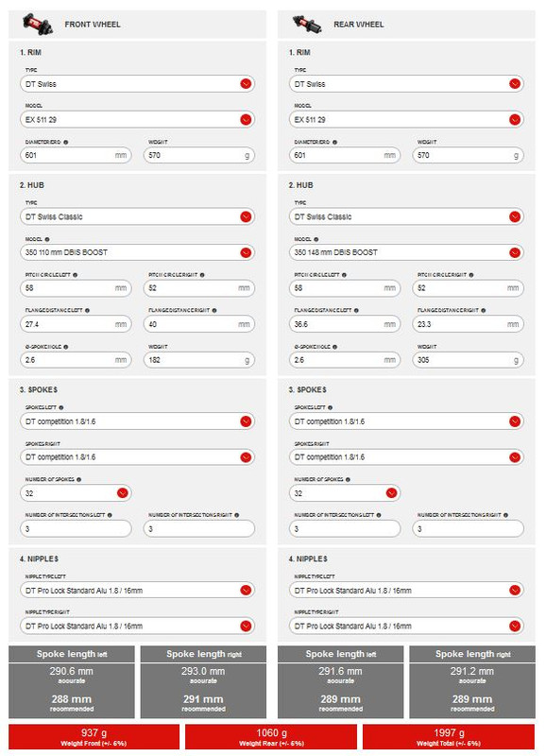
Task: Click front Pitch Circle Left info icon
Action: point(76,275)
